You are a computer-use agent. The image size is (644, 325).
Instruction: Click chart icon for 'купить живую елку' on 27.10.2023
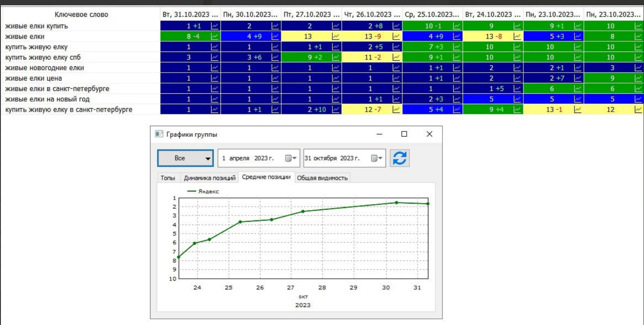point(336,47)
